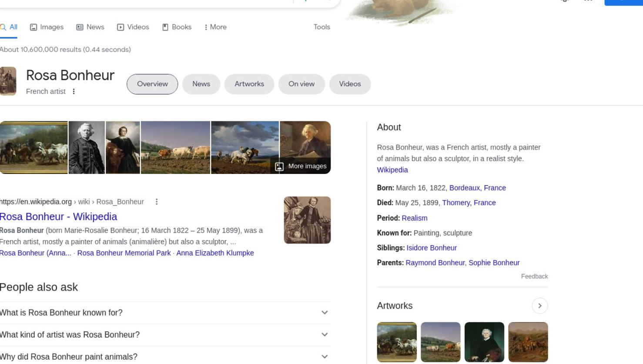Viewport: 643px width, 364px height.
Task: Click the Tools button
Action: point(321,27)
